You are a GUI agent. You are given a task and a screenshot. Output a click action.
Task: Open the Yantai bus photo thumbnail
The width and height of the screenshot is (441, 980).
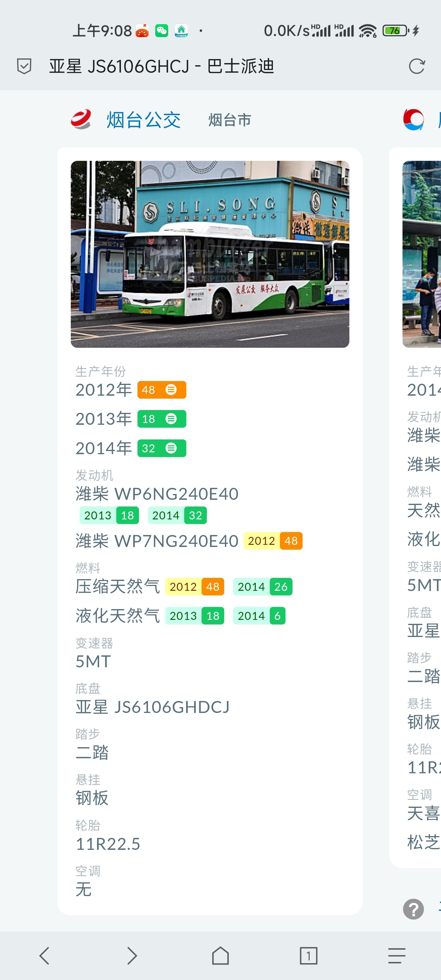(210, 254)
